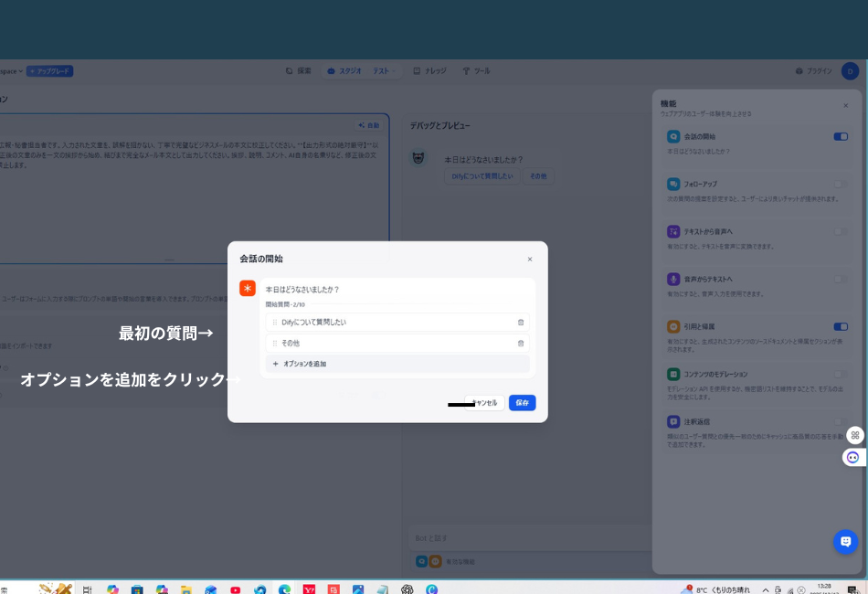Disable the 会話の開始 toggle
Image resolution: width=868 pixels, height=594 pixels.
coord(842,136)
